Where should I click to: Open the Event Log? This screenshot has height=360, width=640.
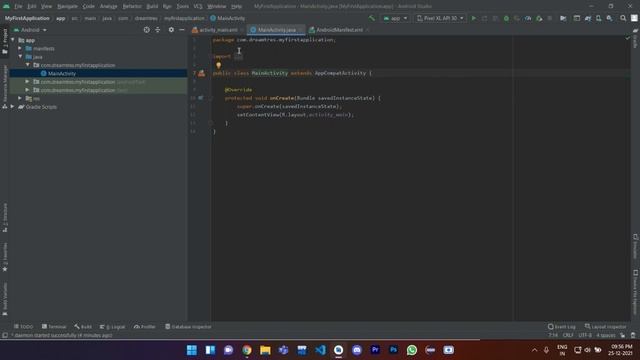click(562, 327)
